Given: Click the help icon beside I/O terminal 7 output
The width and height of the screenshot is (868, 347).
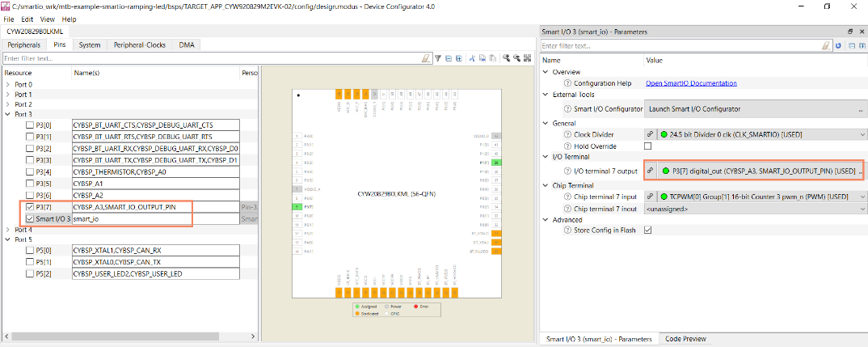Looking at the screenshot, I should (x=567, y=171).
